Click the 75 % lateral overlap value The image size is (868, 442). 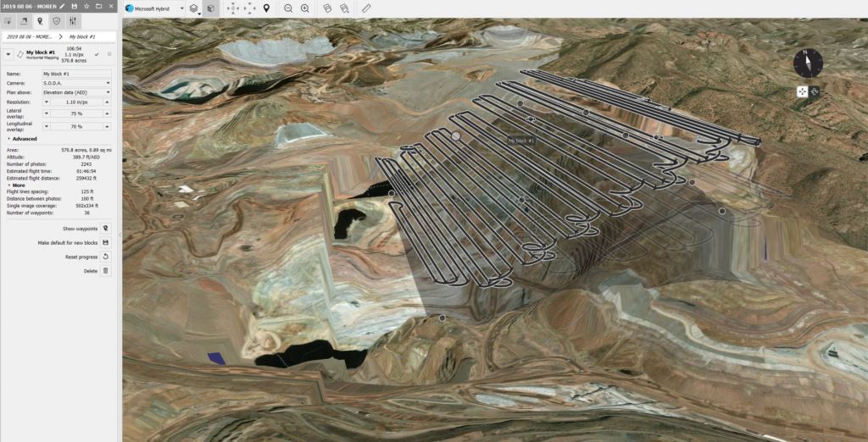(76, 113)
